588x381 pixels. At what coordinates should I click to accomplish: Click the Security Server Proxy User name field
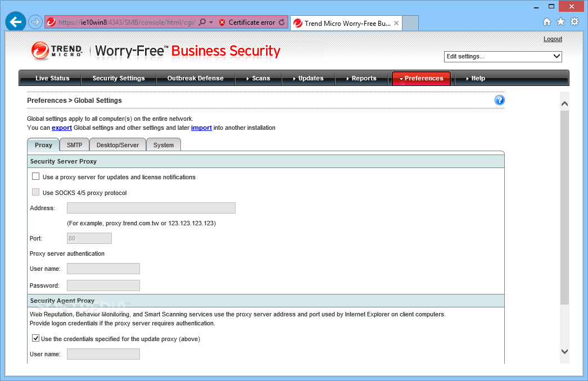point(103,269)
